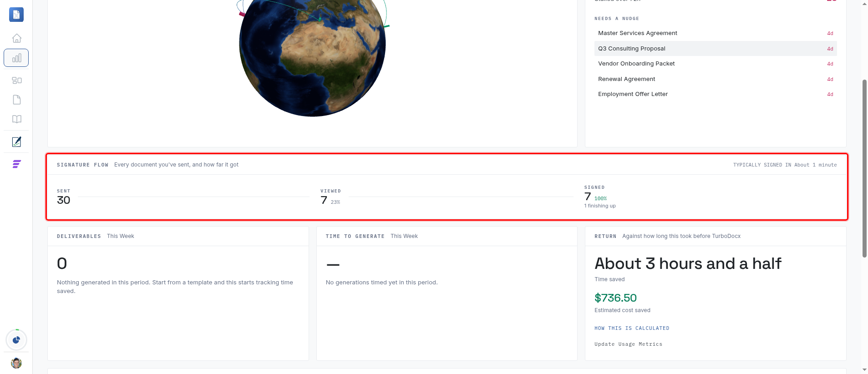Click How This Is Calculated link
Screen dimensions: 868x374
coord(632,328)
